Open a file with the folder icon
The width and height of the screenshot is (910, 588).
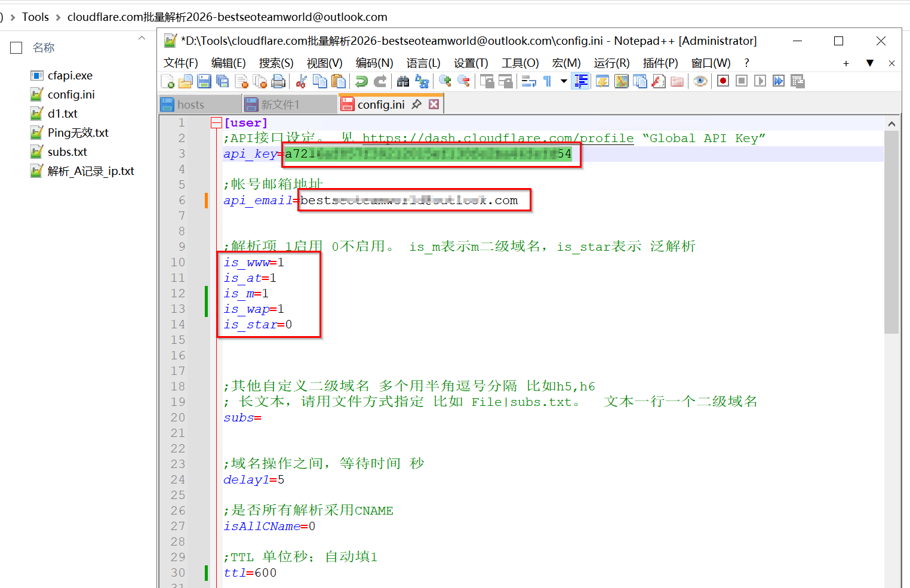click(x=186, y=81)
